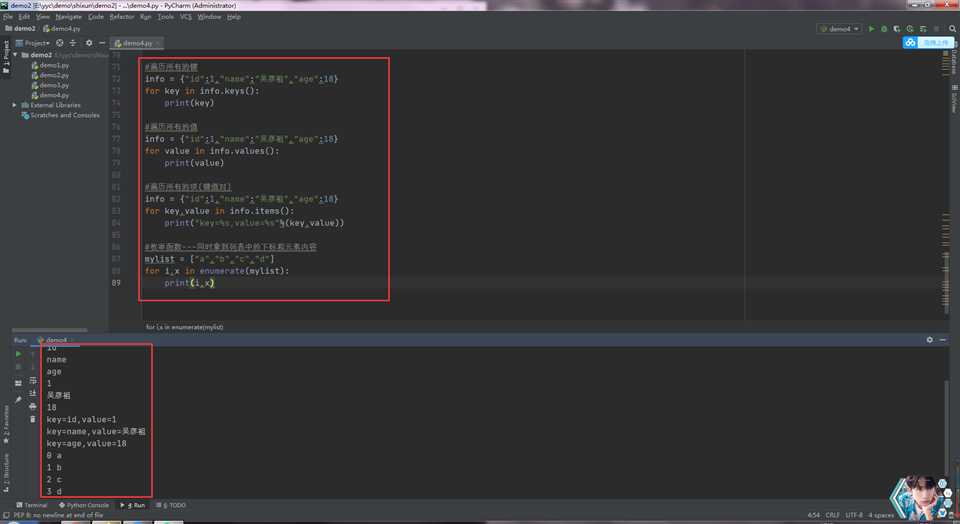Run demo4 with the green Run icon in the top toolbar
The height and width of the screenshot is (524, 960).
[x=871, y=29]
